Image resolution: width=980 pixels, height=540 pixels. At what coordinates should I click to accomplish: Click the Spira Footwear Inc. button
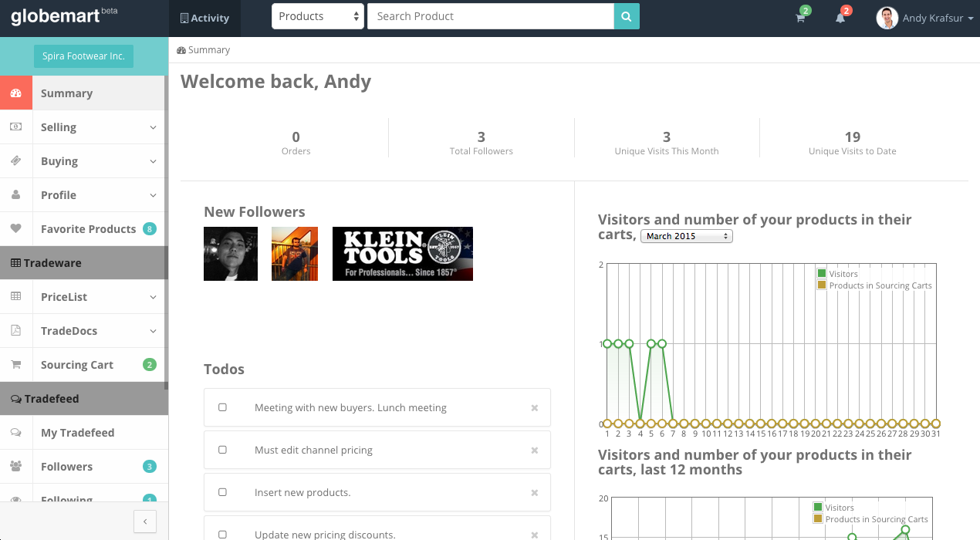click(x=83, y=56)
